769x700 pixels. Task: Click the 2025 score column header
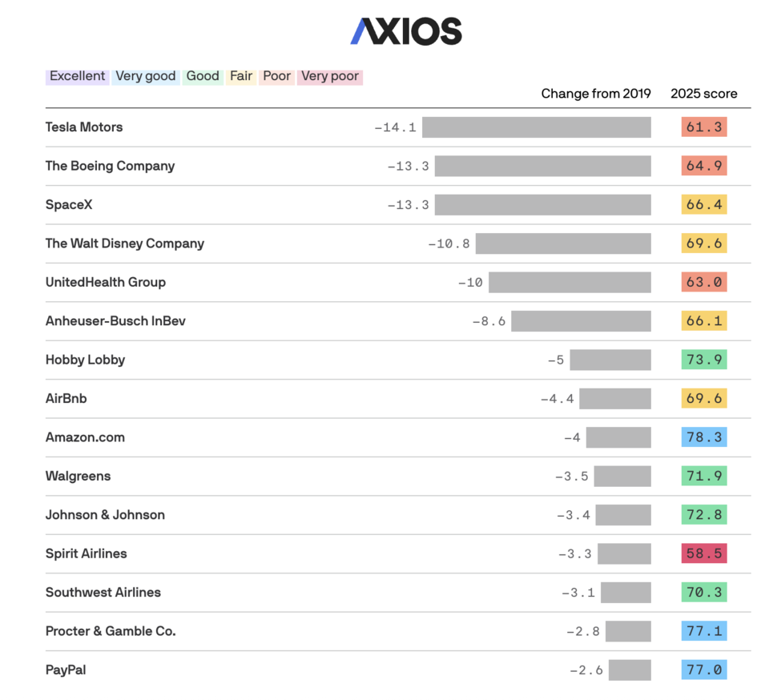704,94
